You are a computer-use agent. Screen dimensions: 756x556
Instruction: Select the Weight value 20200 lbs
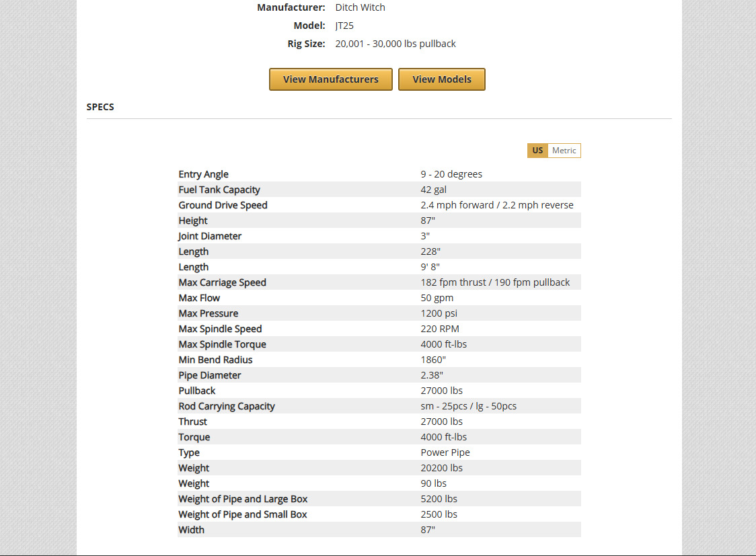coord(442,468)
